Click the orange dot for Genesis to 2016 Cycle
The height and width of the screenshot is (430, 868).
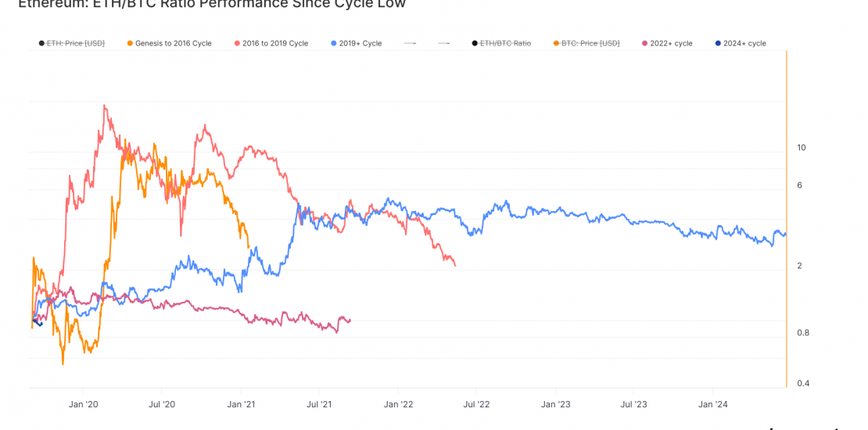click(x=129, y=44)
